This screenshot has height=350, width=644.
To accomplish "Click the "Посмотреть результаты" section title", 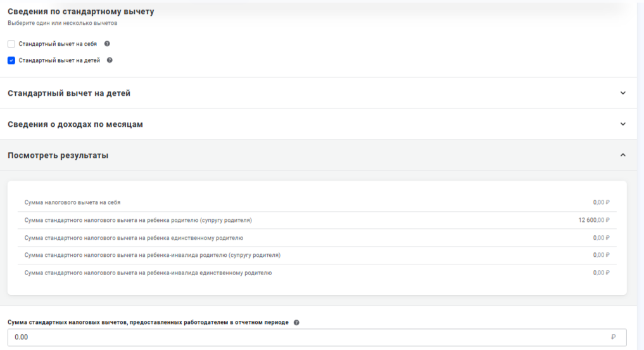I will click(x=58, y=155).
